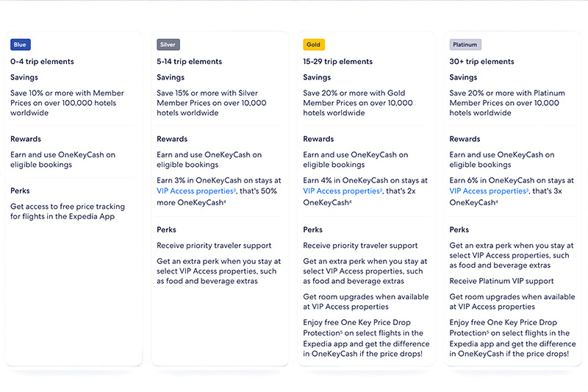Viewport: 588px width, 392px height.
Task: Open VIP Access properties link in Platinum card
Action: click(x=487, y=191)
